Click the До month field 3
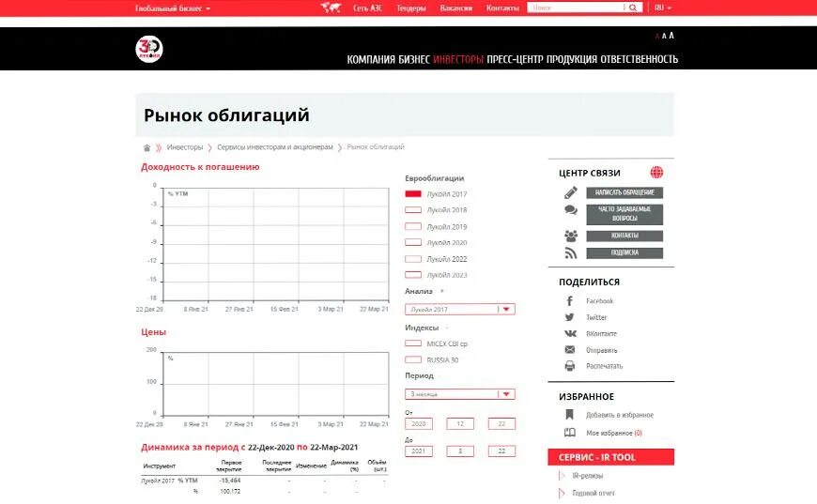Image resolution: width=817 pixels, height=504 pixels. click(x=460, y=451)
